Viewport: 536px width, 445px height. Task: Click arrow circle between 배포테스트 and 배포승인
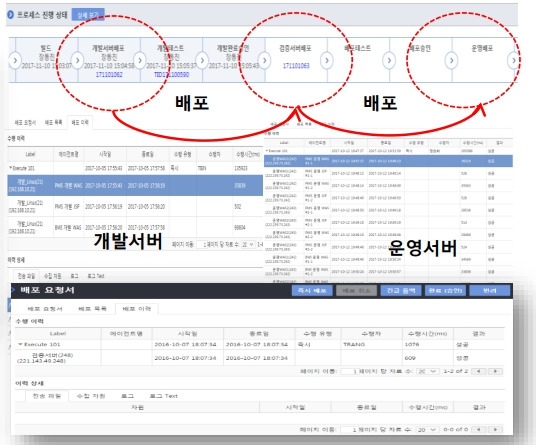coord(389,60)
